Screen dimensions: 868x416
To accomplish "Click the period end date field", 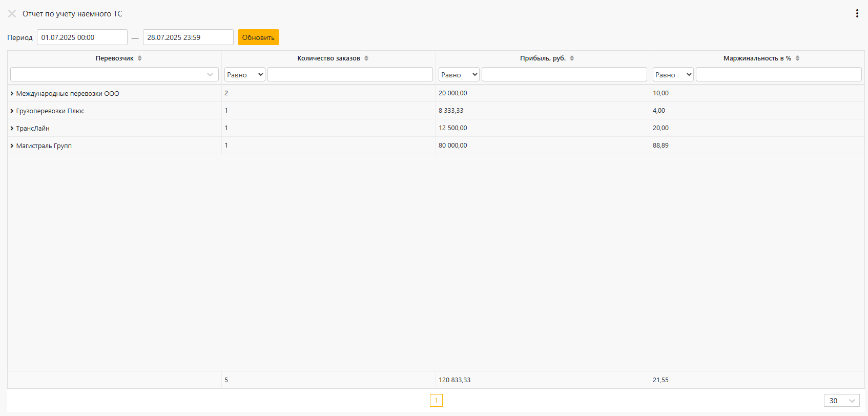I will pyautogui.click(x=188, y=37).
